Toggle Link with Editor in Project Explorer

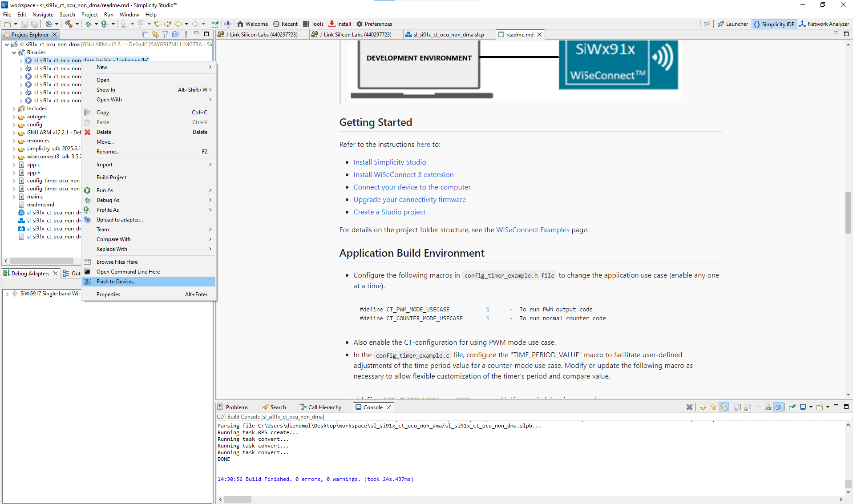pos(155,34)
